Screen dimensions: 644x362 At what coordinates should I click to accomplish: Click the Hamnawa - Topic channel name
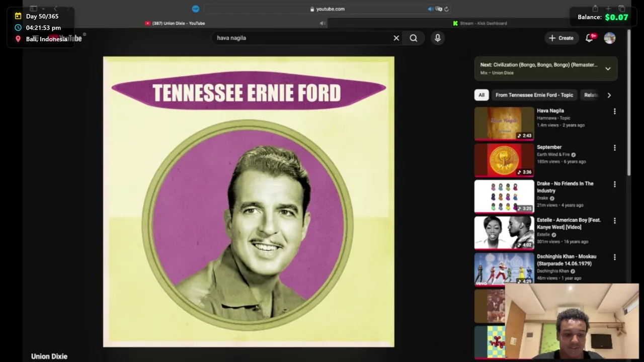point(553,118)
